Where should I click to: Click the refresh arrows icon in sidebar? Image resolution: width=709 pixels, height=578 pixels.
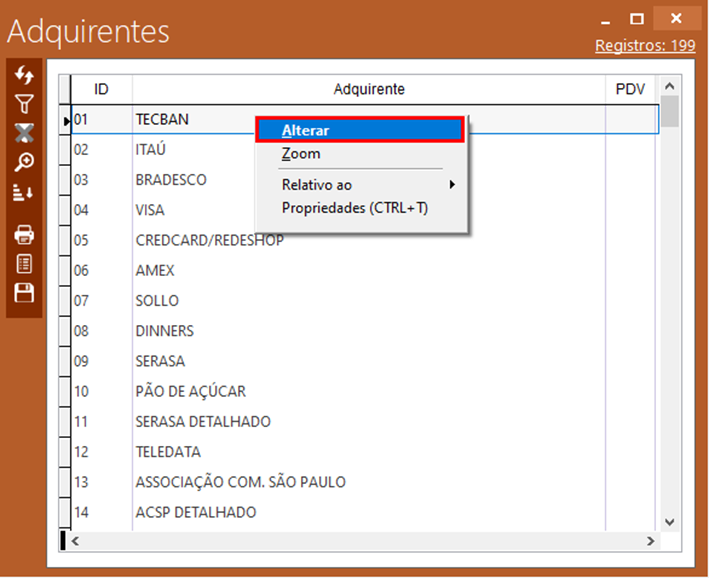click(x=25, y=76)
